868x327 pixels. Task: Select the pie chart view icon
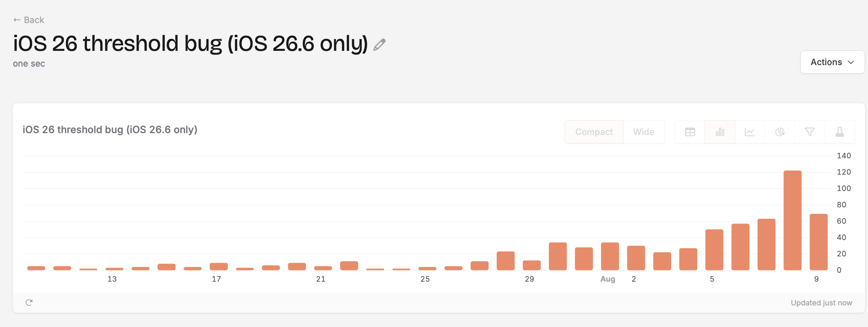click(x=780, y=132)
